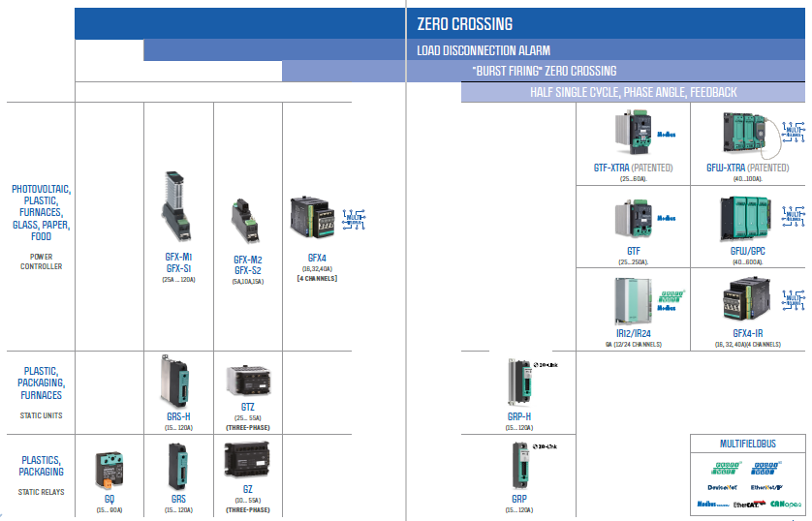Click the LOAD DISCONNECTION ALARM header
812x521 pixels.
point(484,50)
